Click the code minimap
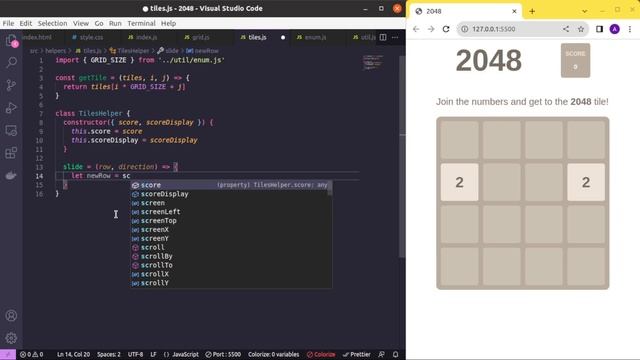 (x=373, y=62)
